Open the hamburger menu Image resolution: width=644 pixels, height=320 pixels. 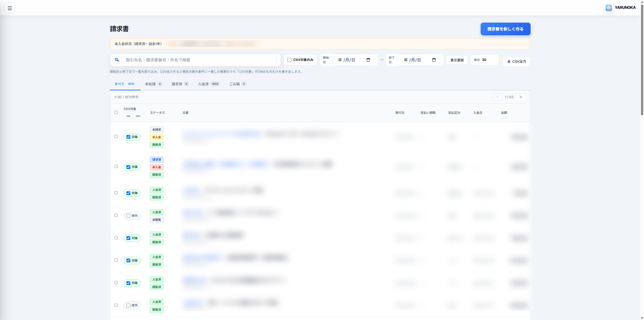10,8
